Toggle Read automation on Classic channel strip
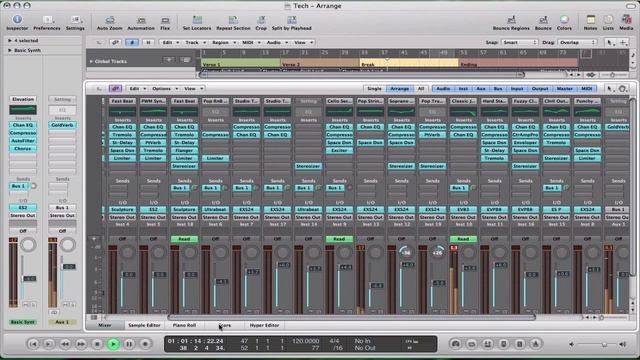This screenshot has height=360, width=640. (x=463, y=239)
